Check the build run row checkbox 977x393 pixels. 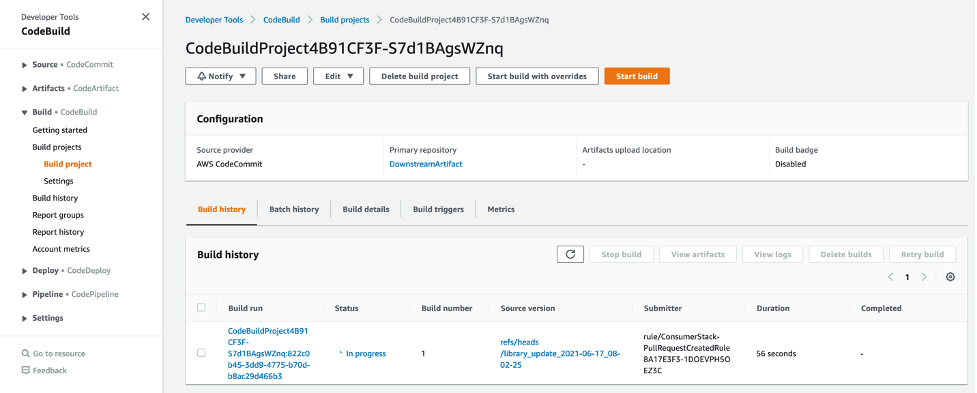click(x=201, y=353)
